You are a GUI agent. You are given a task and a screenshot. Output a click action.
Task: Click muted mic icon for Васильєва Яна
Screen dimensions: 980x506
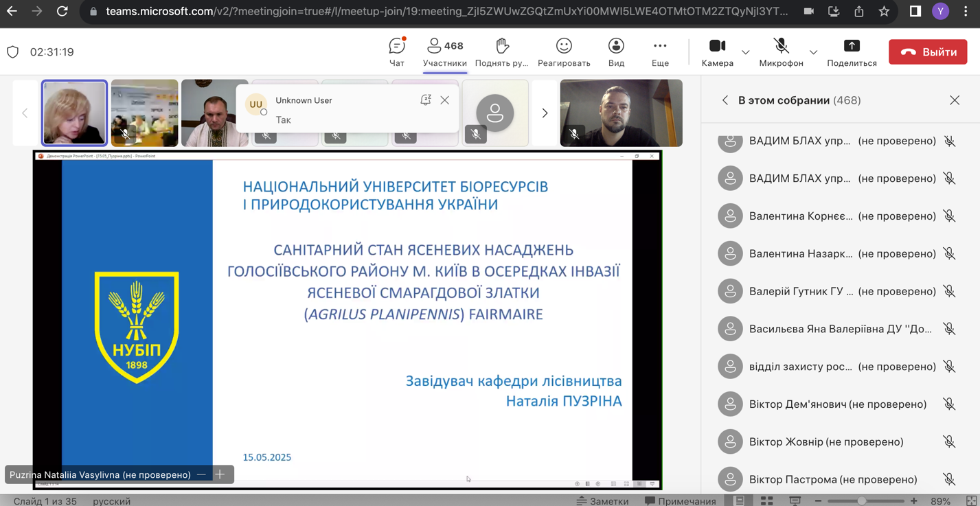click(x=949, y=329)
